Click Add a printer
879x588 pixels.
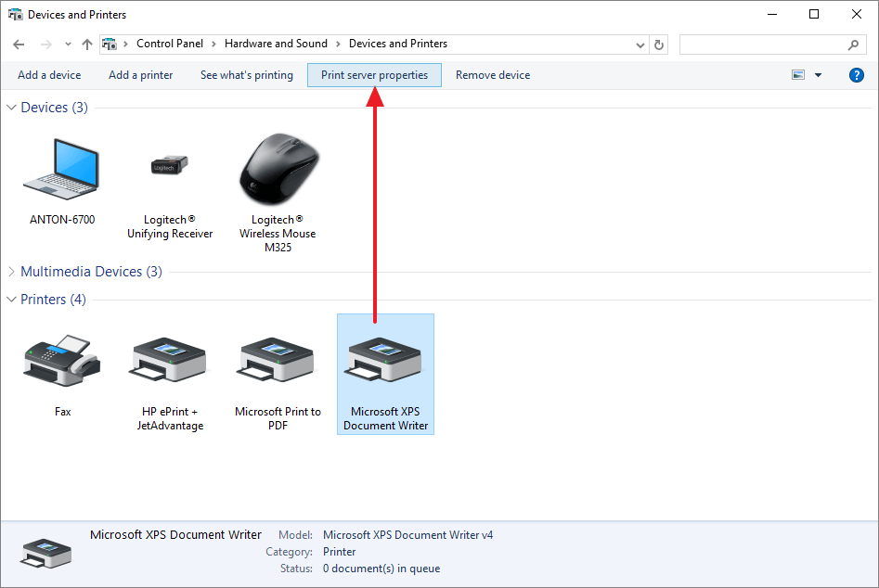tap(141, 75)
